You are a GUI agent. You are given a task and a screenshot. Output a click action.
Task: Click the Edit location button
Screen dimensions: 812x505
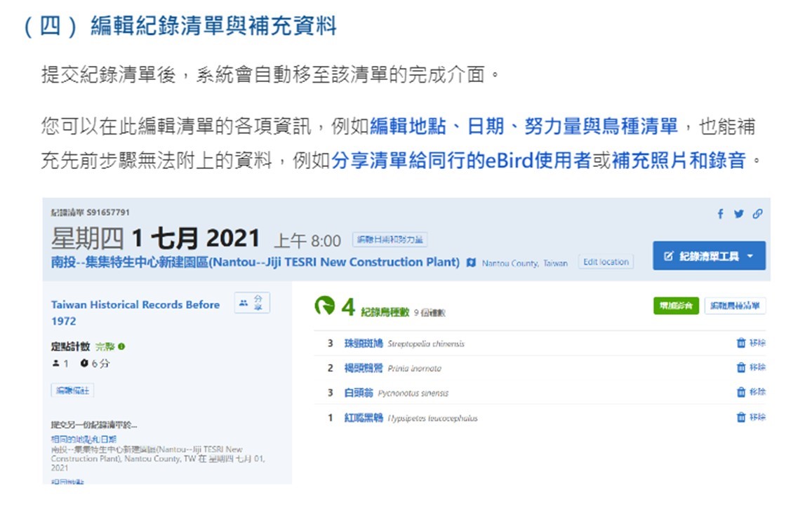(x=606, y=262)
